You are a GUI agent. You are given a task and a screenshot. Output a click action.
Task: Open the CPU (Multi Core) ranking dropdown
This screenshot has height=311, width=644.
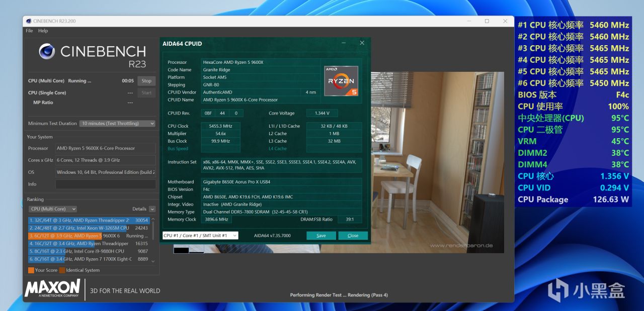tap(53, 209)
